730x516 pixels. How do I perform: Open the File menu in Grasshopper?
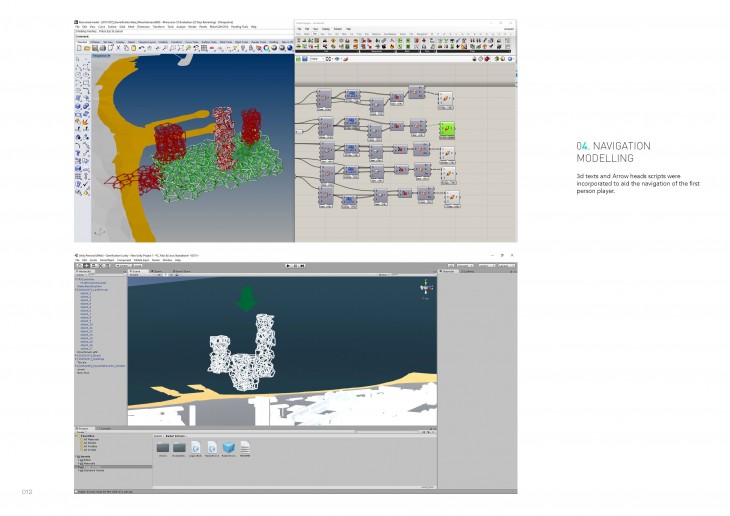pos(300,29)
